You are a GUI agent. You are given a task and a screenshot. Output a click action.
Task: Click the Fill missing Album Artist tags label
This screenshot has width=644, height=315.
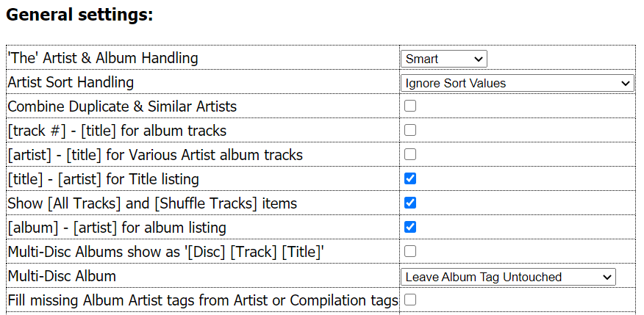coord(203,300)
